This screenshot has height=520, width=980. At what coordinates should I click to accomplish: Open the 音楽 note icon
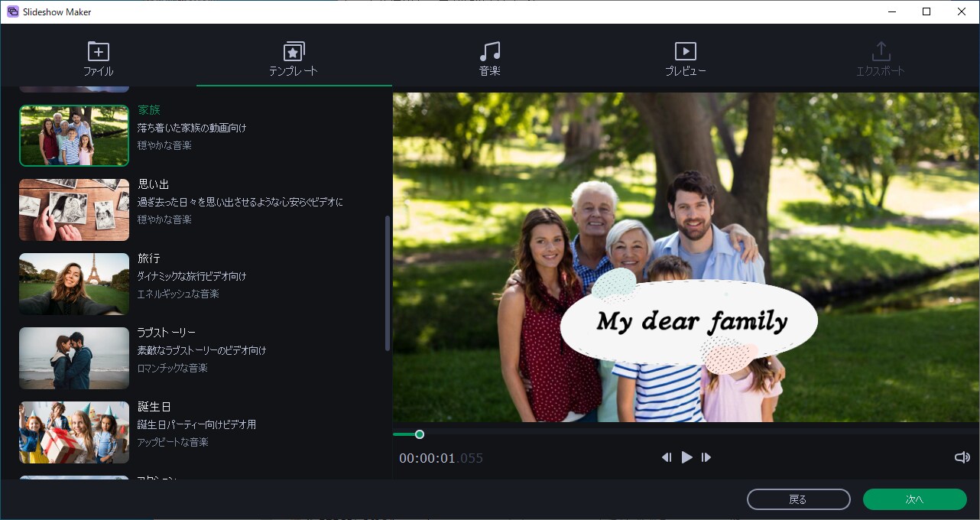[x=490, y=51]
